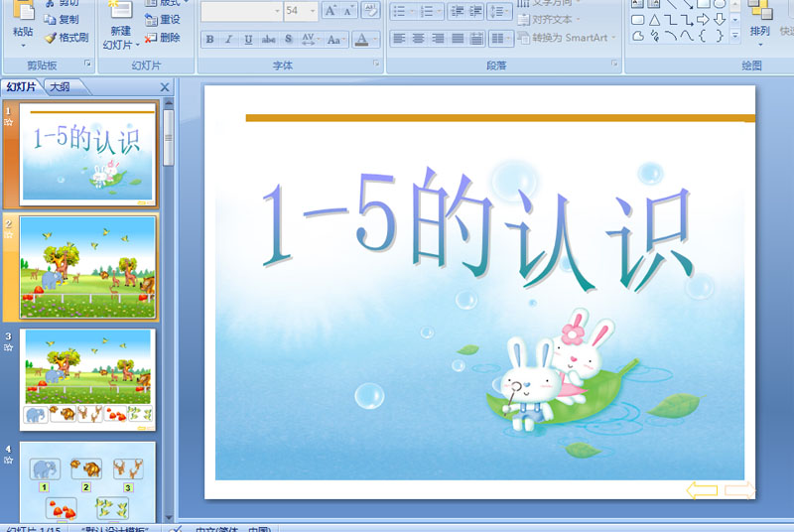
Task: Click 粘贴 paste button
Action: pyautogui.click(x=23, y=24)
